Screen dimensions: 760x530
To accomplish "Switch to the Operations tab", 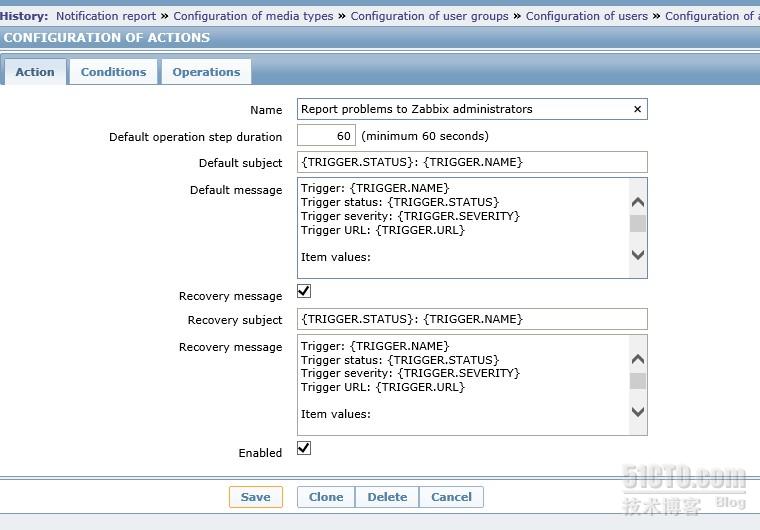I will pyautogui.click(x=206, y=72).
